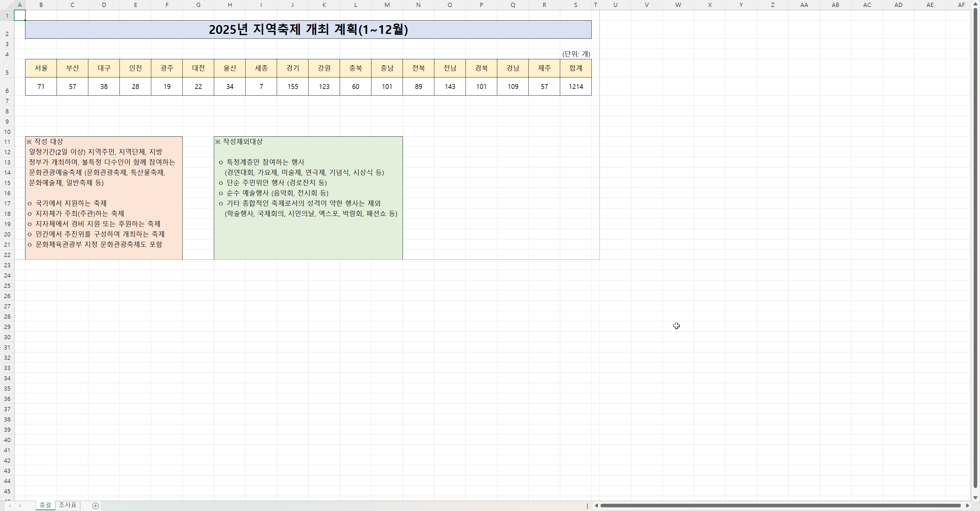Screen dimensions: 980x511
Task: Click the total value cell 1214
Action: [575, 87]
